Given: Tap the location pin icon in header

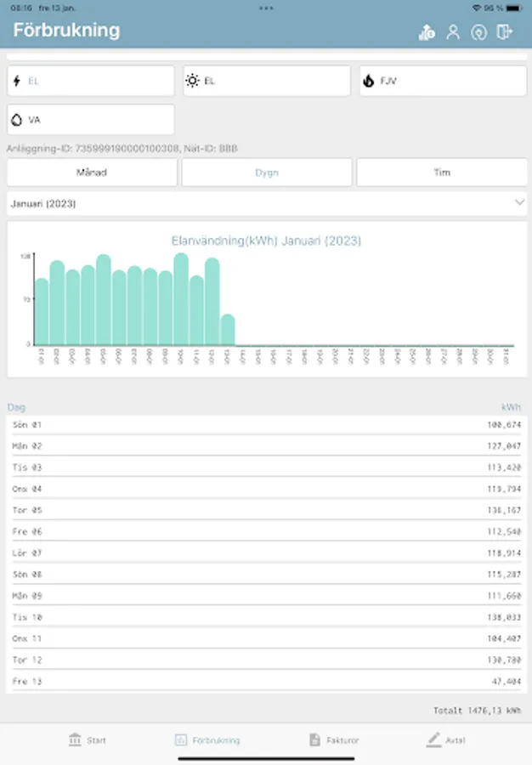Looking at the screenshot, I should (x=478, y=32).
